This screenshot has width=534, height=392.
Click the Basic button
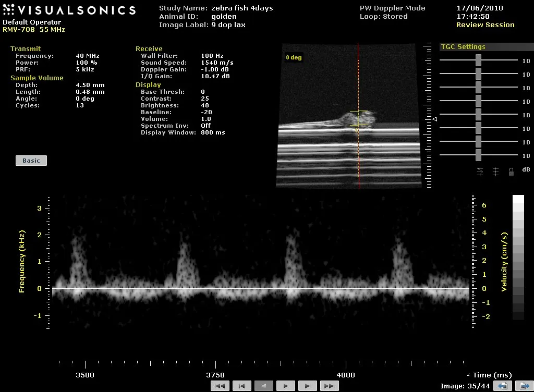coord(31,161)
